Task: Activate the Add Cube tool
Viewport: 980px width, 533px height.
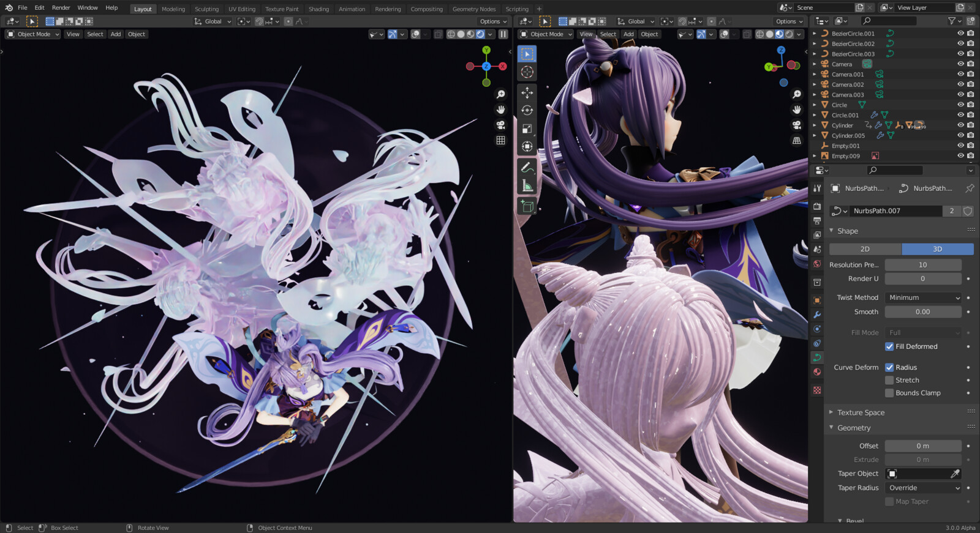Action: (527, 206)
